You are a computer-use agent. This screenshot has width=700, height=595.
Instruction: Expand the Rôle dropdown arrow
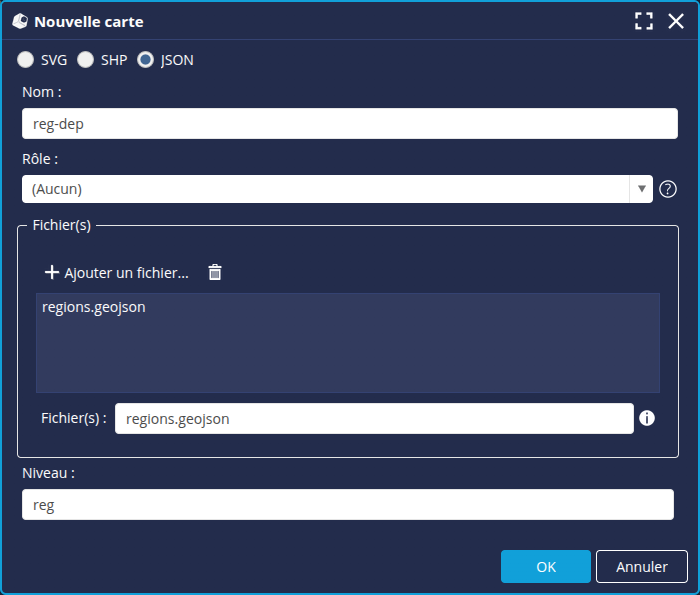(x=641, y=189)
